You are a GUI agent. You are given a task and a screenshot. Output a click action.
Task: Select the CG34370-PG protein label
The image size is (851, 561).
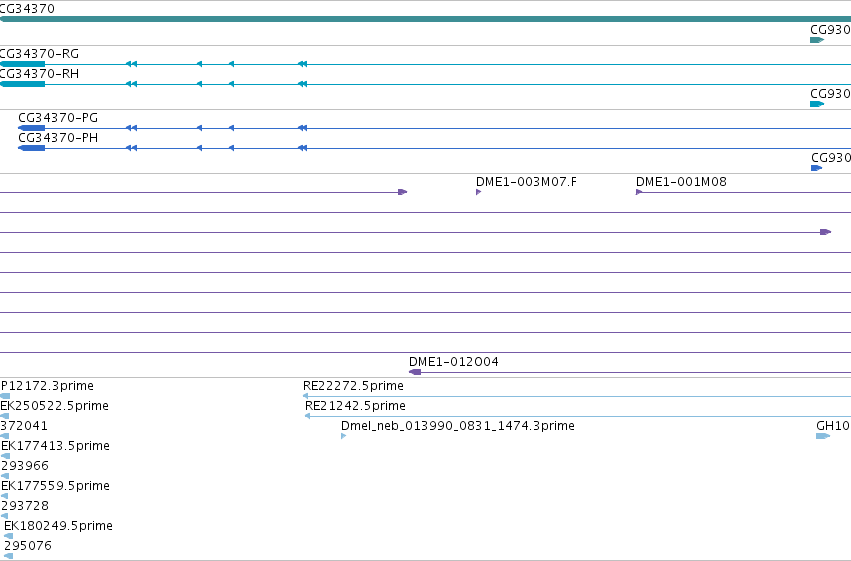(58, 118)
